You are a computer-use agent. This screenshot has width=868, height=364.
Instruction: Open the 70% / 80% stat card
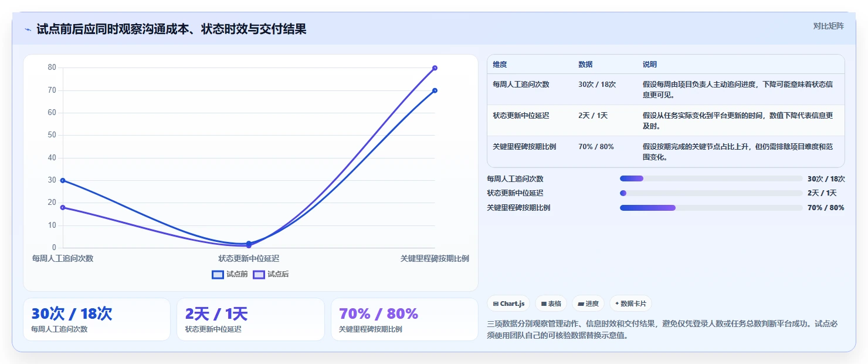tap(405, 319)
